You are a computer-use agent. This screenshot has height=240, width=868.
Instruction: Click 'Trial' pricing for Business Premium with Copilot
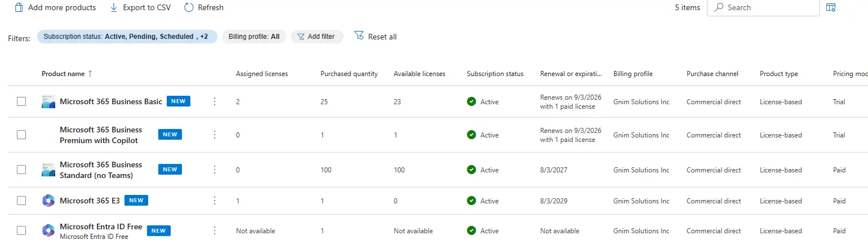pyautogui.click(x=839, y=135)
